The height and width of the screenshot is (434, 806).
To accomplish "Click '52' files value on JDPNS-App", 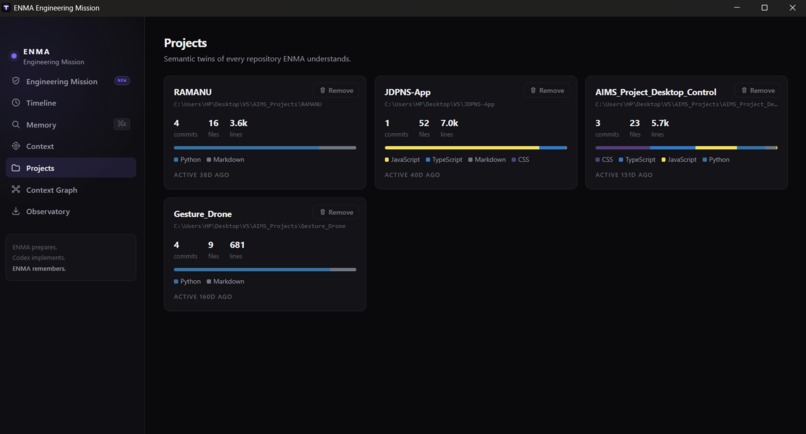I will click(x=424, y=123).
